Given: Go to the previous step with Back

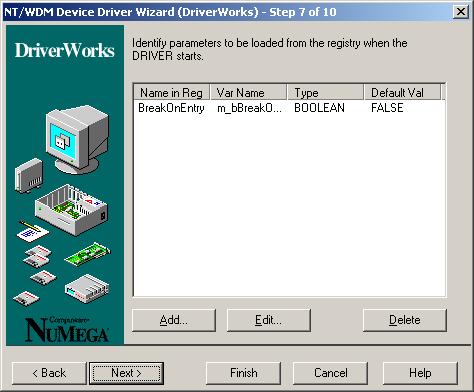Looking at the screenshot, I should (49, 373).
